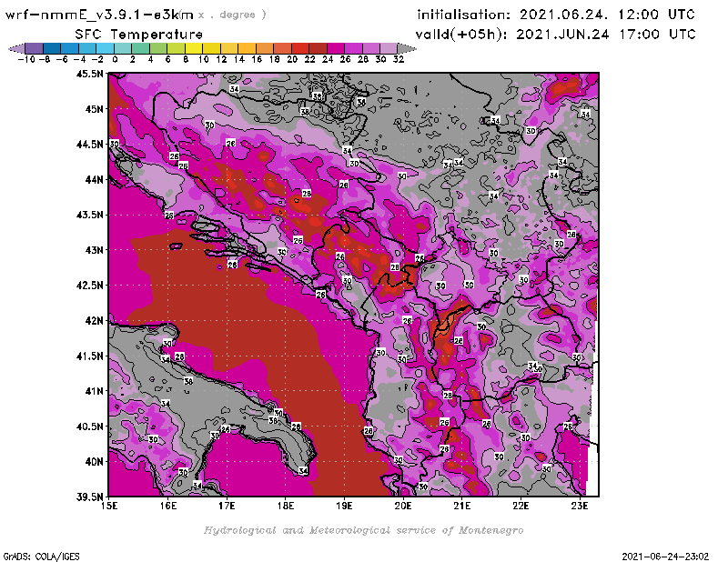This screenshot has height=562, width=728.
Task: Click the 17E longitude axis label
Action: click(227, 506)
